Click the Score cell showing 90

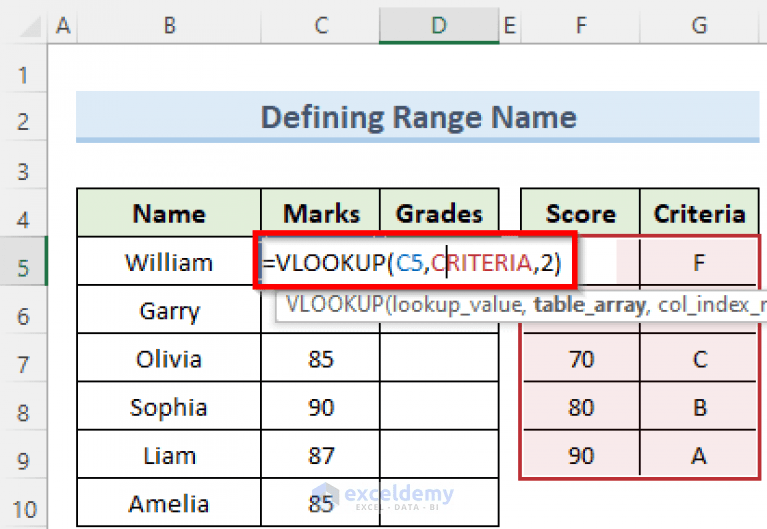pos(581,455)
